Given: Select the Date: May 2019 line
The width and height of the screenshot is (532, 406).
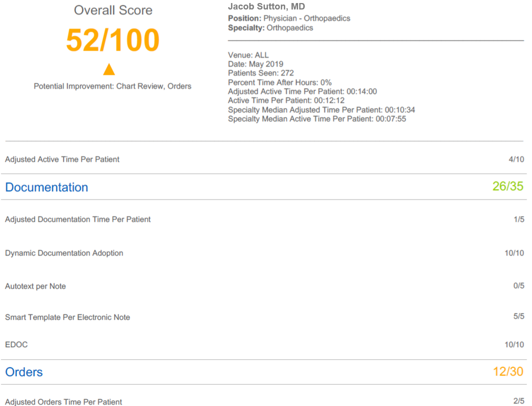Looking at the screenshot, I should coord(256,64).
